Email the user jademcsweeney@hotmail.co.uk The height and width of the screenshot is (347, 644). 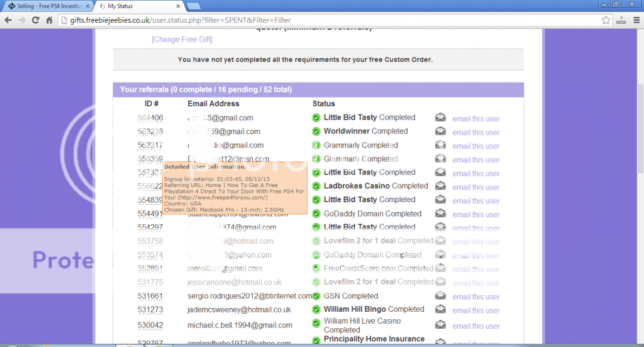point(476,310)
